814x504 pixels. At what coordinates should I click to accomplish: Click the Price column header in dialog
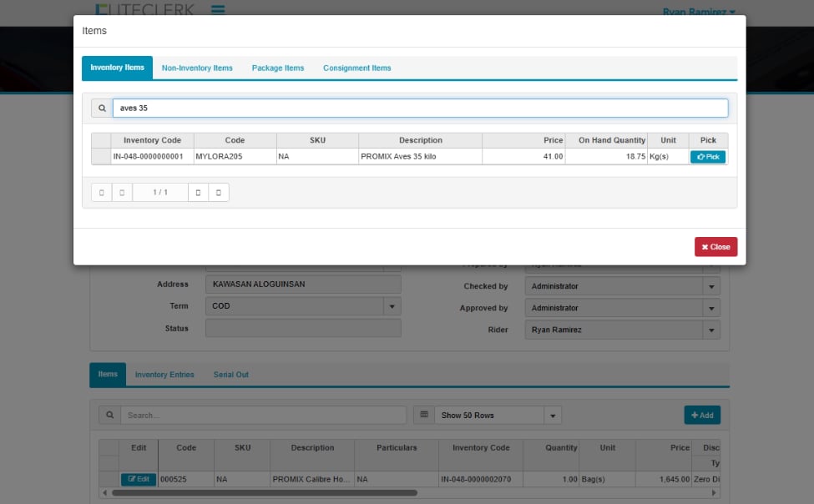523,140
